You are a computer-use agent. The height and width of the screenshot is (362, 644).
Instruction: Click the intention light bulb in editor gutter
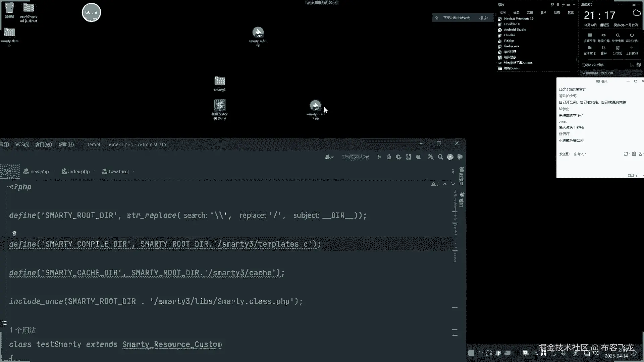point(14,233)
